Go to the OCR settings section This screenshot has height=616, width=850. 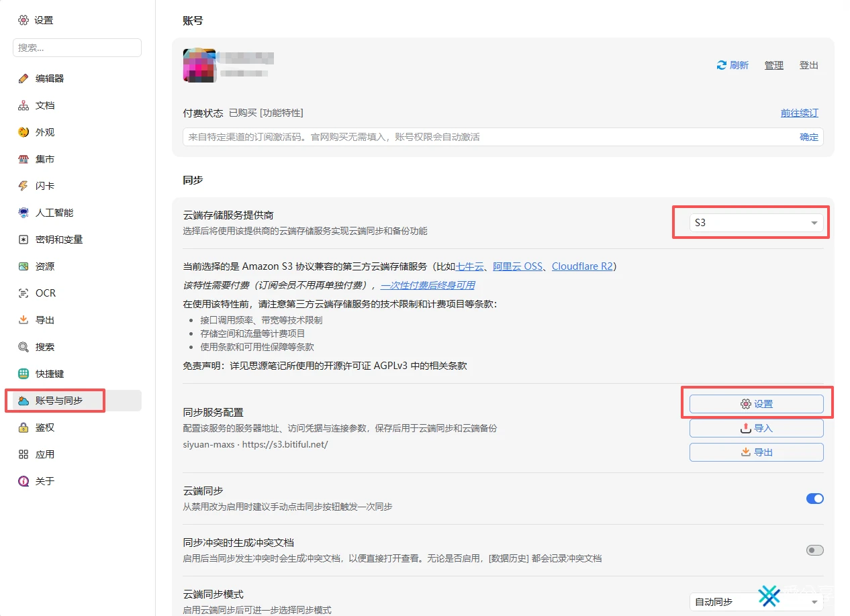77,293
